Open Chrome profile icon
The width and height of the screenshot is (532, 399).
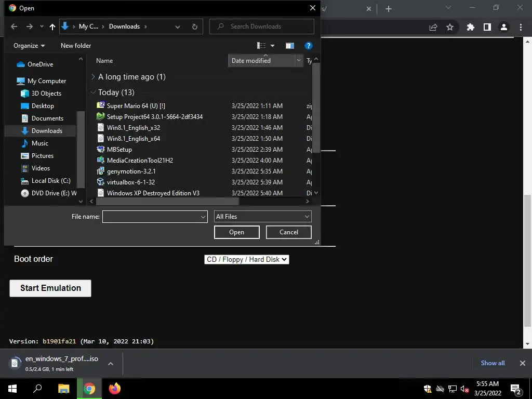tap(504, 27)
